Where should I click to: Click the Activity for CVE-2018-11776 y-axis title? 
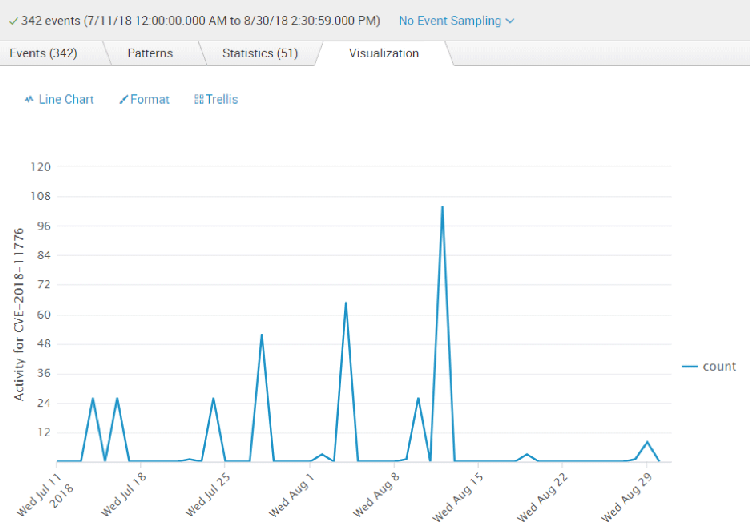pyautogui.click(x=18, y=315)
